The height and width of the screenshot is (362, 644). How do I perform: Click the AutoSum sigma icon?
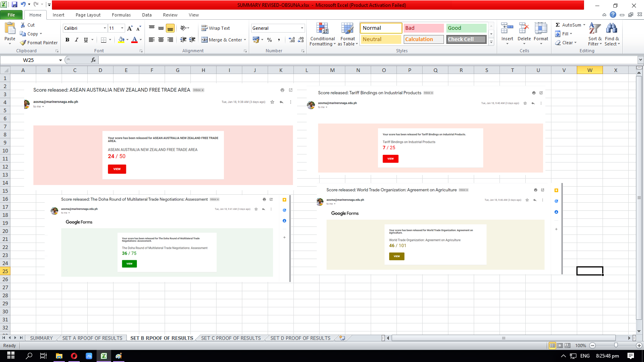click(x=558, y=25)
